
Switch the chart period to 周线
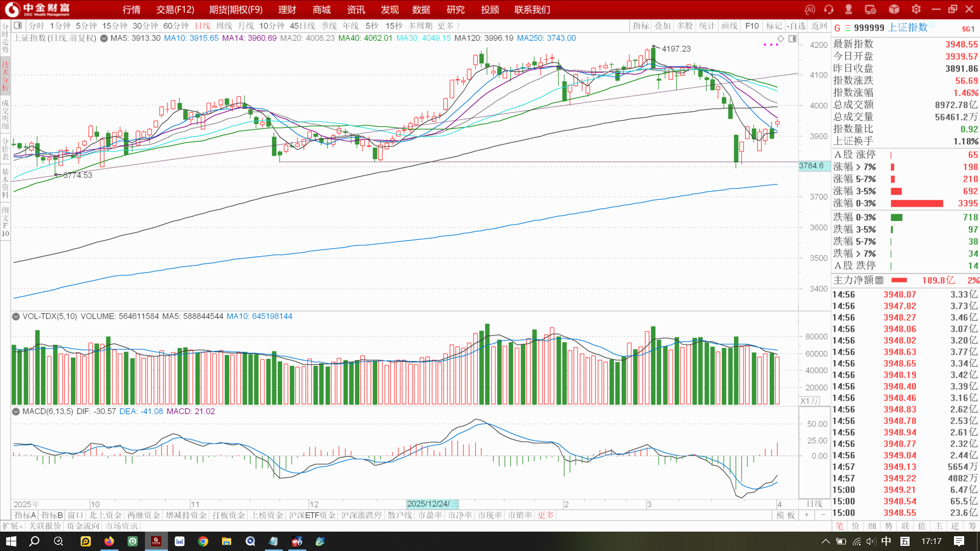pos(224,26)
